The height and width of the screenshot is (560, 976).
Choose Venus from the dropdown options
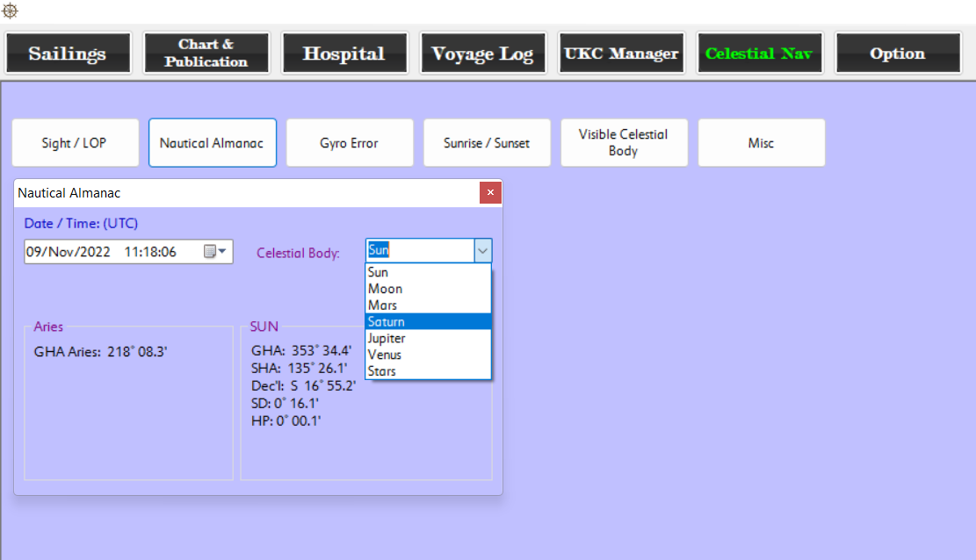pos(428,355)
